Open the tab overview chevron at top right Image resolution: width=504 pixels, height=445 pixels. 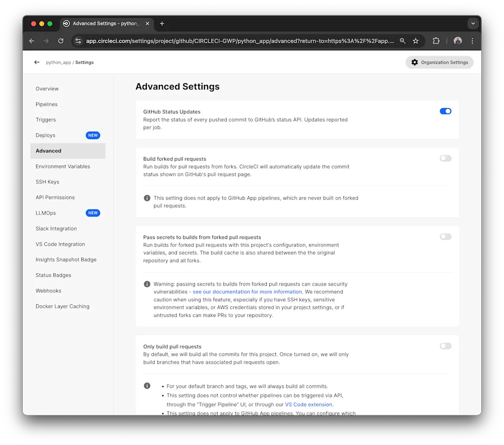(473, 23)
